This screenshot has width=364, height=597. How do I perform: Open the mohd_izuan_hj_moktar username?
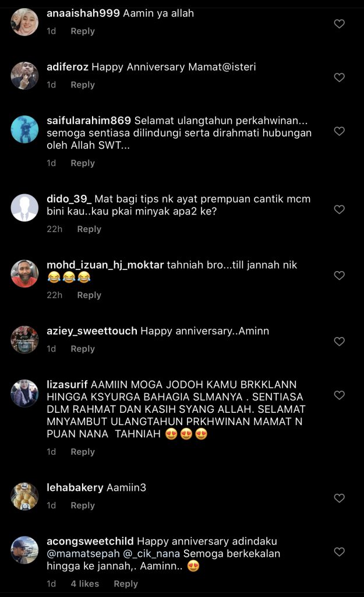click(x=105, y=265)
